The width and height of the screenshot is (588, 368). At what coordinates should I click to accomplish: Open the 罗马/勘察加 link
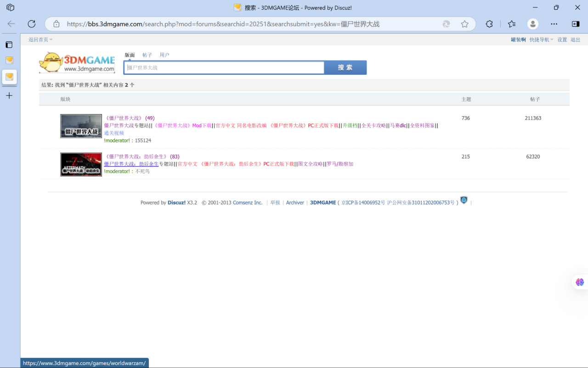point(340,164)
